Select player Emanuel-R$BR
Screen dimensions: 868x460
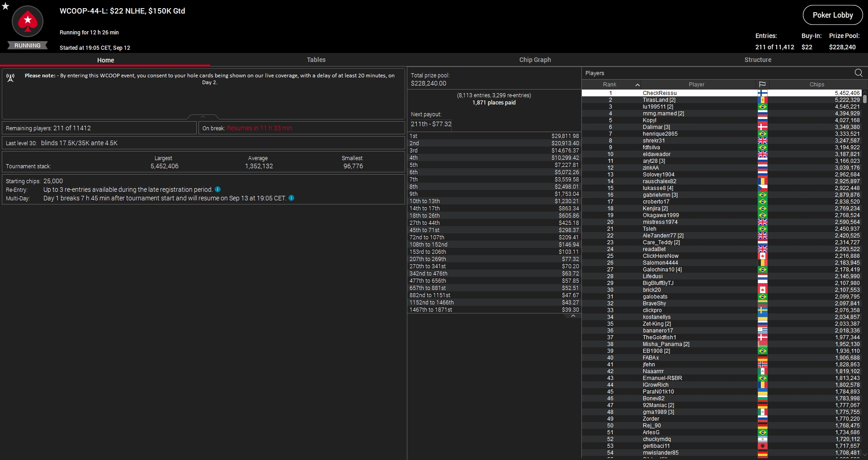tap(722, 378)
